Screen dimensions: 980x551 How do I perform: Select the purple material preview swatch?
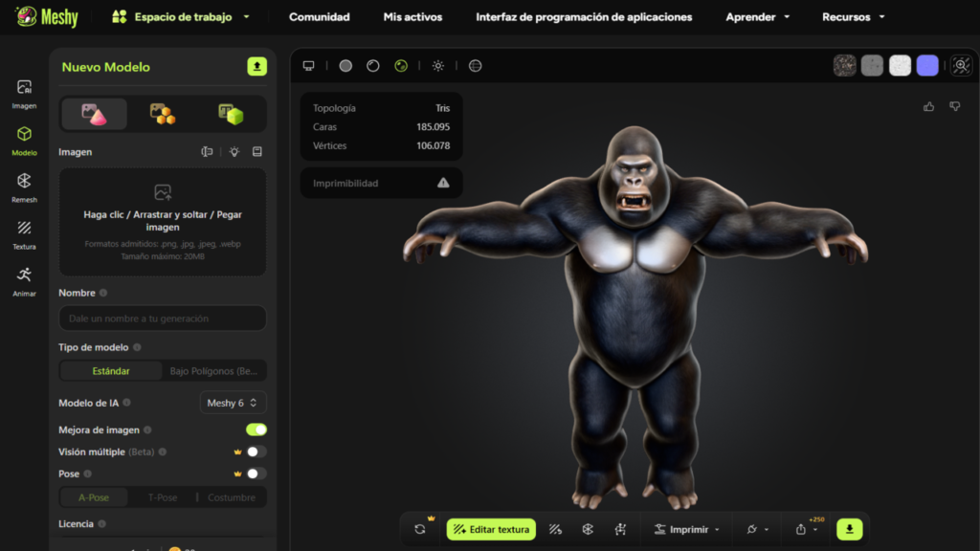pyautogui.click(x=926, y=65)
